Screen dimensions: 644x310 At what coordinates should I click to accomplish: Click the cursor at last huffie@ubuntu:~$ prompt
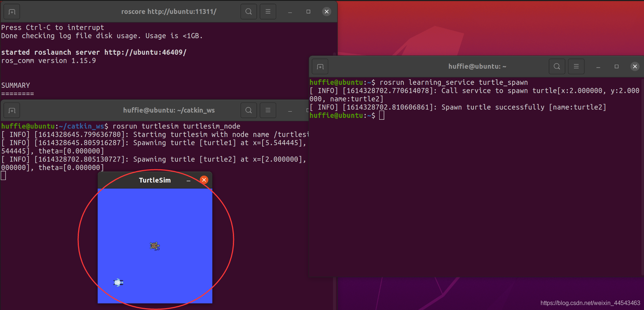(382, 116)
